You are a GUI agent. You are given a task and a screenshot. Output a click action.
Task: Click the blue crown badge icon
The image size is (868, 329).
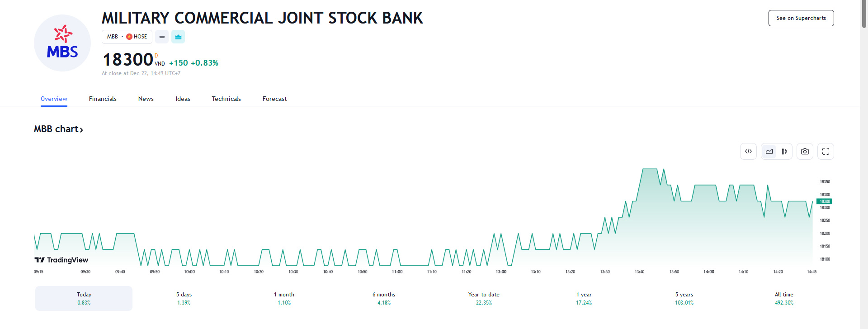[x=178, y=37]
